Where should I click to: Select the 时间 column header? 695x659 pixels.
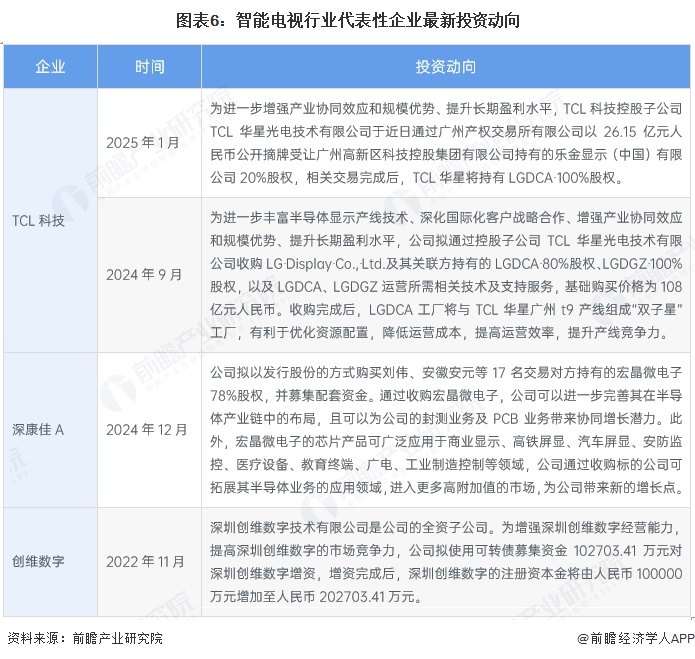coord(149,66)
